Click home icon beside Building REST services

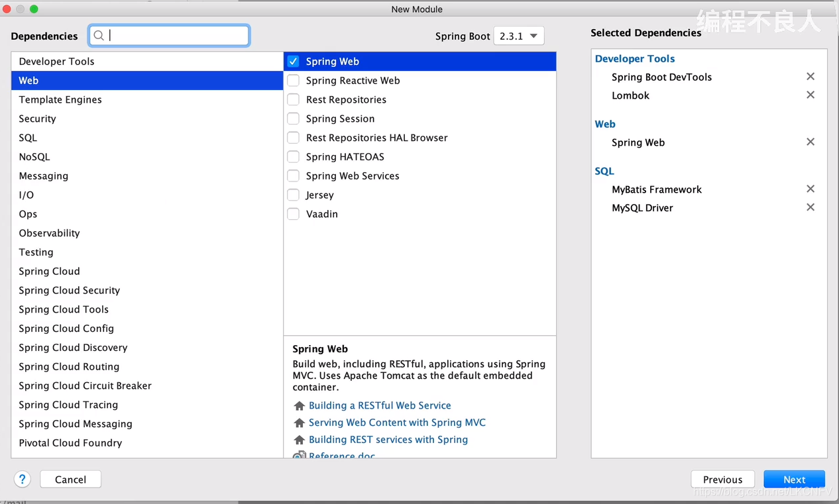[299, 440]
